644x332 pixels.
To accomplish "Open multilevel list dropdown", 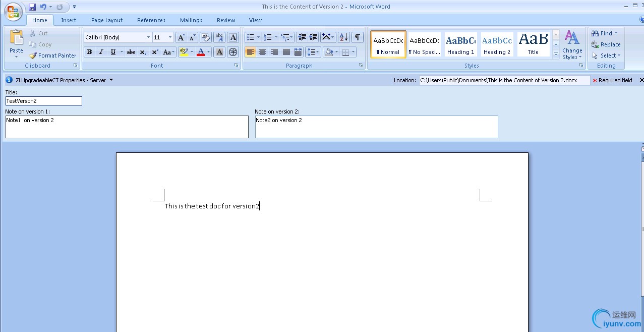I will [287, 37].
